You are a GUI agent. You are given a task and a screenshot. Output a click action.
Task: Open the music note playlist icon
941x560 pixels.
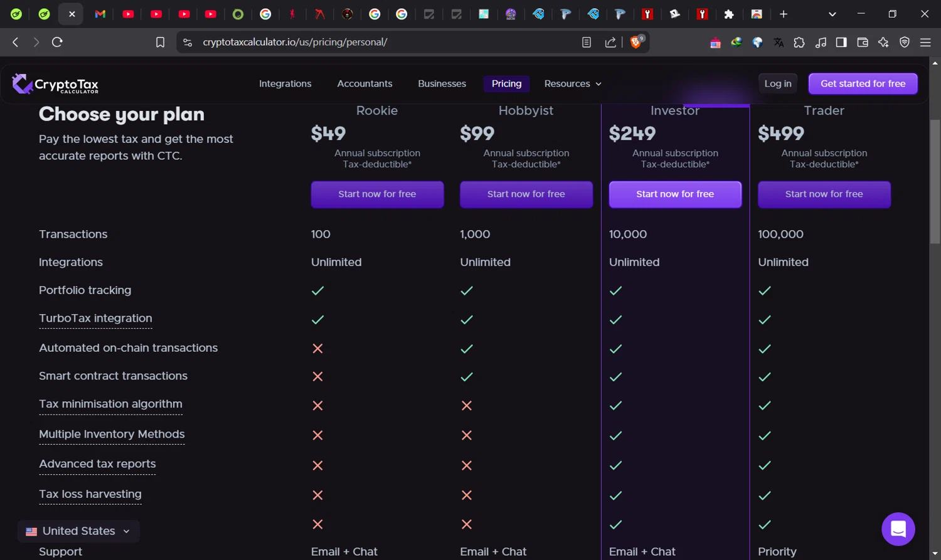click(821, 42)
